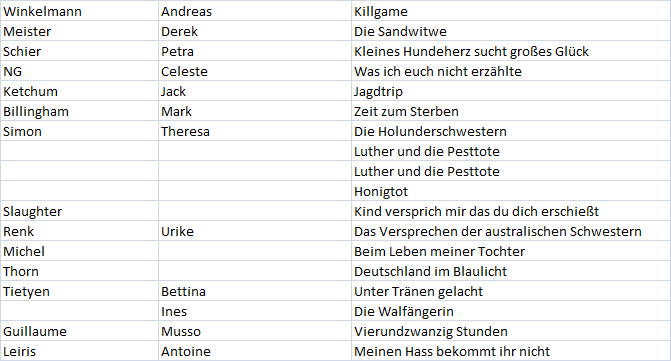Click the Killgame title cell
Image resolution: width=671 pixels, height=361 pixels.
511,11
